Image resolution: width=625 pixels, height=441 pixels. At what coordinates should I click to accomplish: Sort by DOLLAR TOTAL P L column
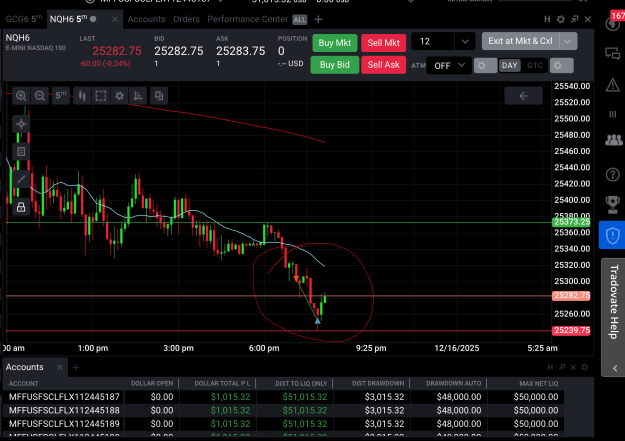pyautogui.click(x=222, y=384)
